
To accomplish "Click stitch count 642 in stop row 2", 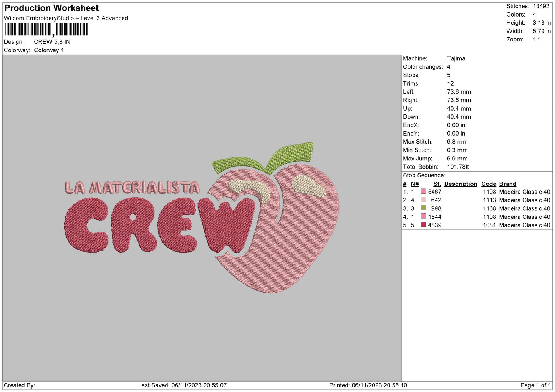I will coord(436,200).
